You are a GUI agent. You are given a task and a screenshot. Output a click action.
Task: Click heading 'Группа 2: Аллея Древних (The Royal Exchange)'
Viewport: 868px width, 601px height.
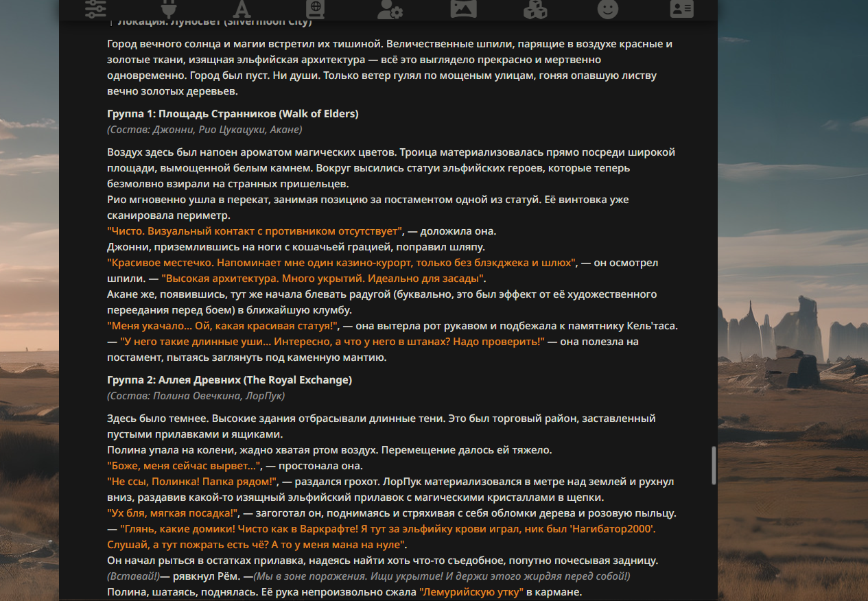(229, 379)
